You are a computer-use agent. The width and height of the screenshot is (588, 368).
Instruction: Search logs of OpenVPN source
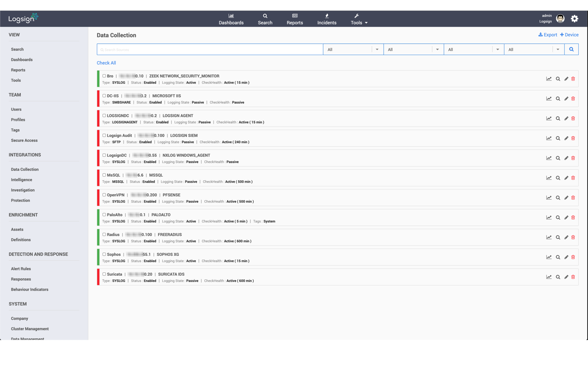tap(558, 197)
